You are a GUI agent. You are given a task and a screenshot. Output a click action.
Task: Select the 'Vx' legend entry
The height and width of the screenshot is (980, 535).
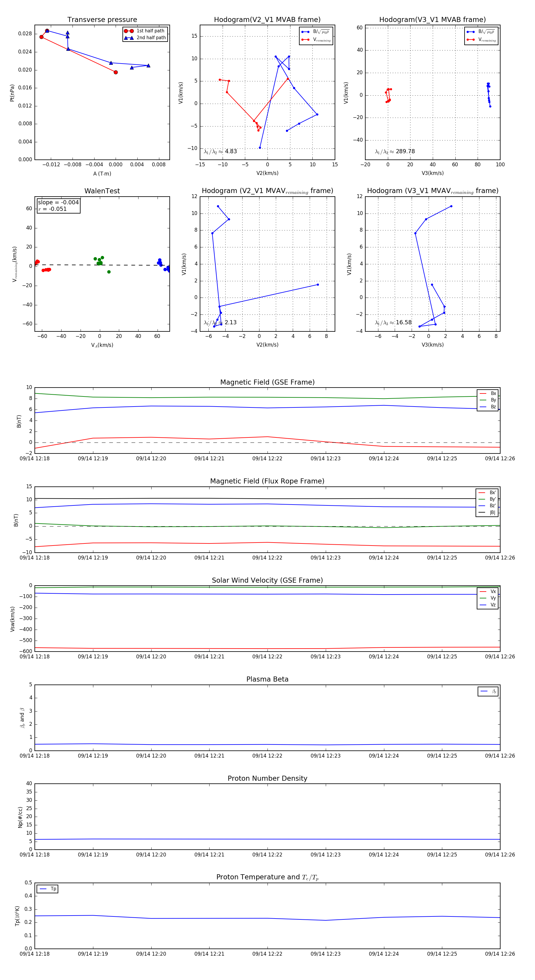(x=488, y=591)
